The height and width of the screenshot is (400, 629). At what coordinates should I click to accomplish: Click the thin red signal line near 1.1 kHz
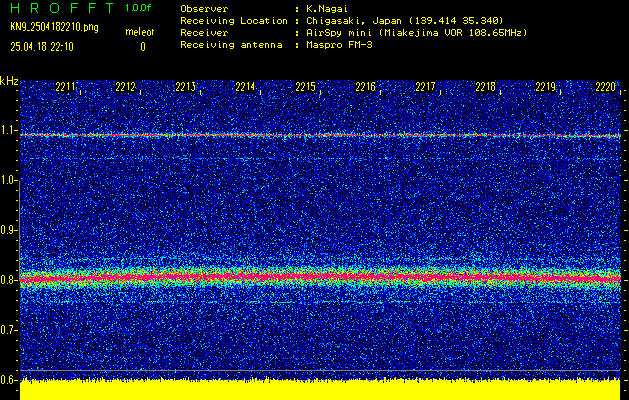(x=320, y=136)
